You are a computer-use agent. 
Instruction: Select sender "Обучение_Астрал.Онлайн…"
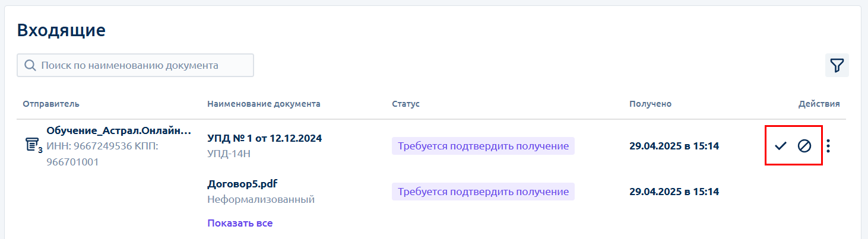119,130
